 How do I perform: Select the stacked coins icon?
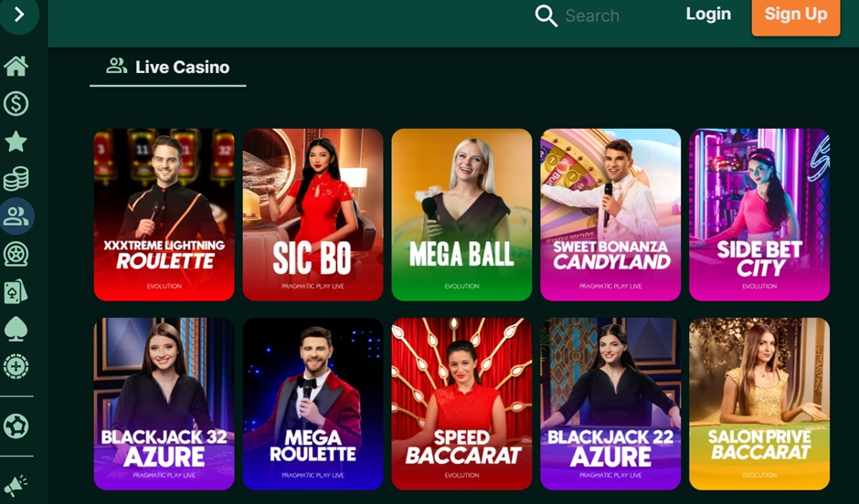[16, 179]
